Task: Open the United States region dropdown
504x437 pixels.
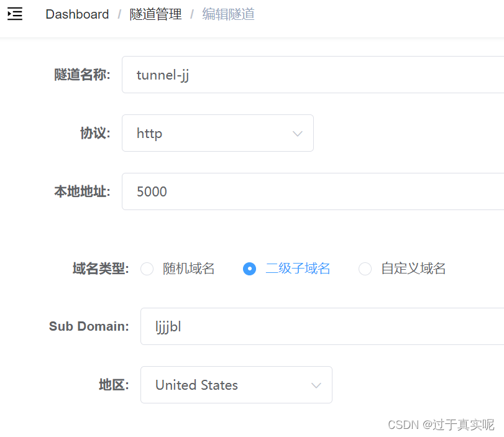Action: (236, 385)
